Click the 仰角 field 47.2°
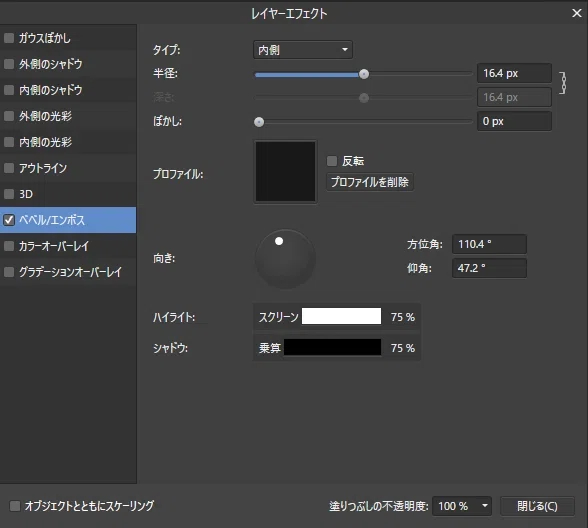Screen dimensions: 588x528 click(489, 268)
